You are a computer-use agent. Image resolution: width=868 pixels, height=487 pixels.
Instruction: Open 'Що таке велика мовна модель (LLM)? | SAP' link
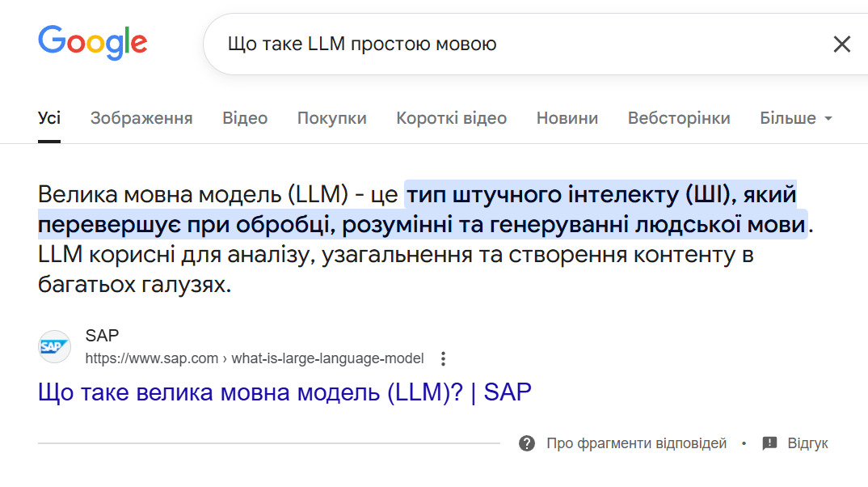coord(284,392)
